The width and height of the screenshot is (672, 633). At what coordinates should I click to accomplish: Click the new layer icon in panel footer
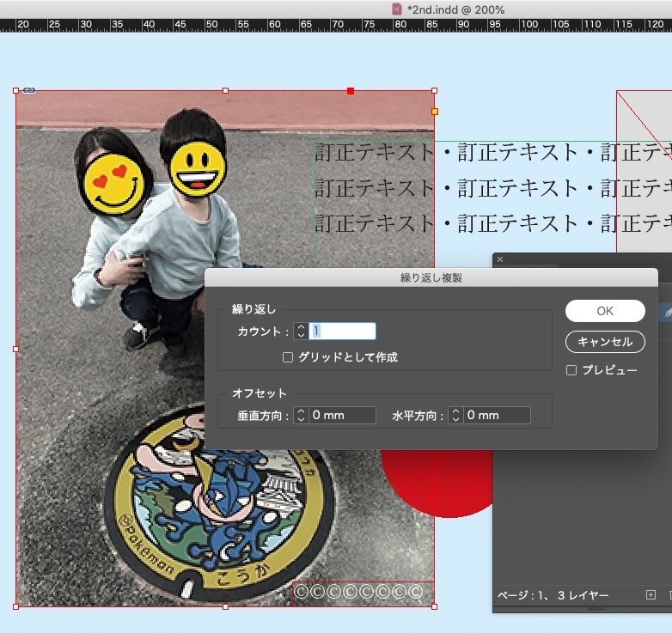(x=651, y=595)
